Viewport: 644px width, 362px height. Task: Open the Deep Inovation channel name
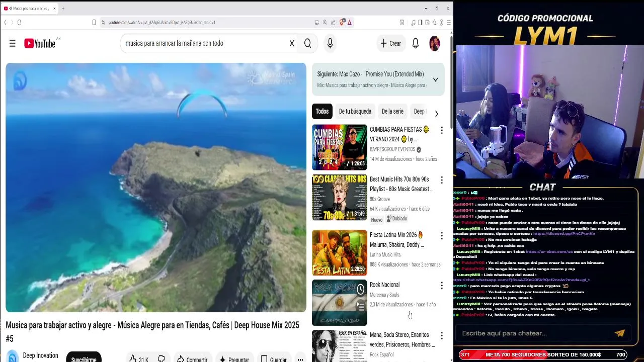tap(40, 356)
